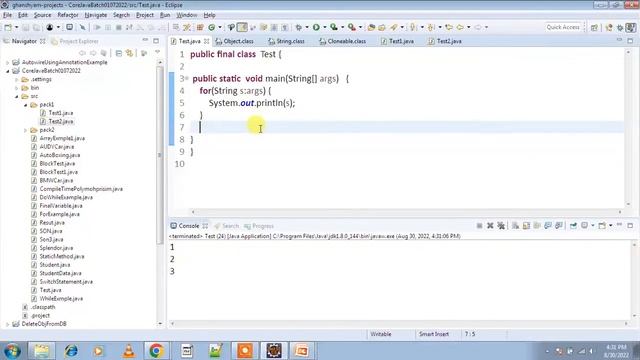Switch to Project Explorer view tab
This screenshot has height=360, width=640.
[75, 41]
